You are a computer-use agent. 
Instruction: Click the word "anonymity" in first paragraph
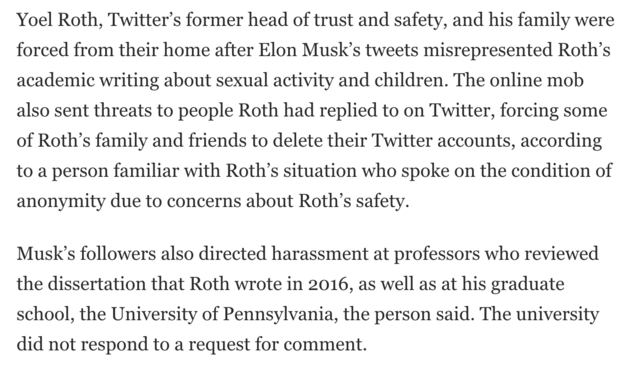pos(61,202)
